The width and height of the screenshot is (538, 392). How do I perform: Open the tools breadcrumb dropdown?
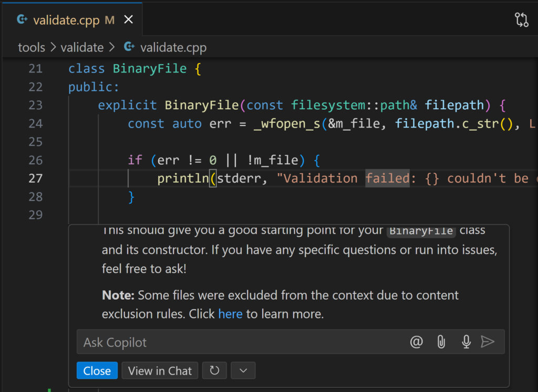click(x=32, y=47)
